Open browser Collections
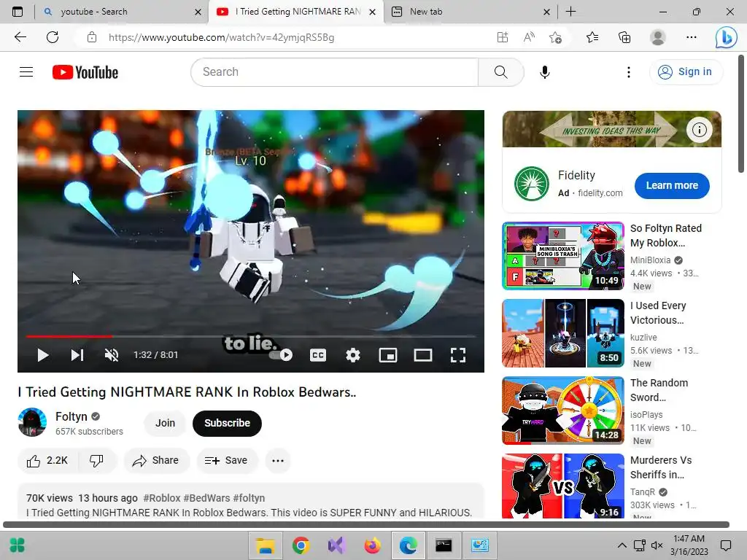This screenshot has height=560, width=747. click(624, 37)
